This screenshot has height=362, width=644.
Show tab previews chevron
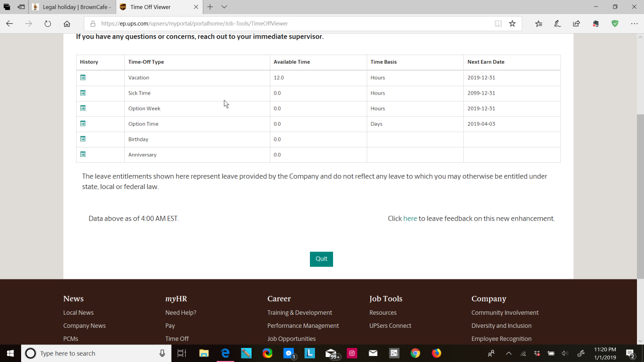[224, 7]
